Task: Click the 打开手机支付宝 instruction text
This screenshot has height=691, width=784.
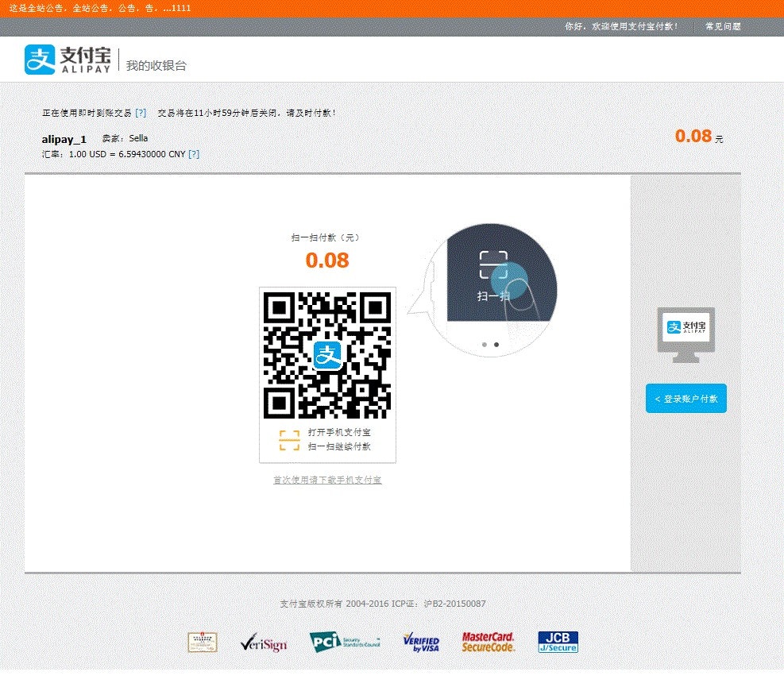Action: (x=339, y=432)
